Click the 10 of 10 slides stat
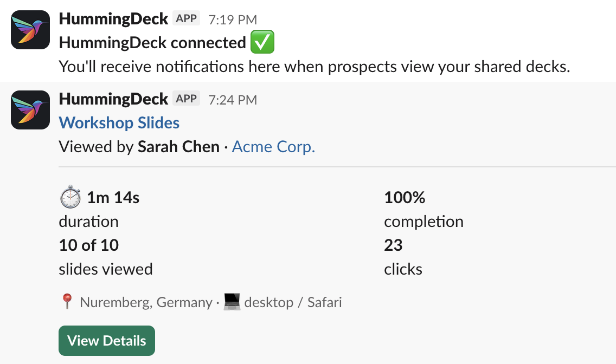 click(x=88, y=245)
